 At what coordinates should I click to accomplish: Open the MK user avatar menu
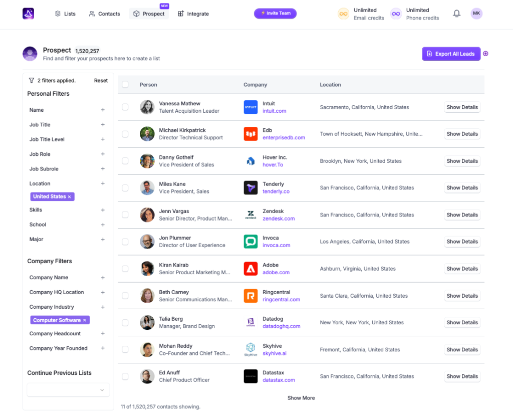click(x=476, y=14)
